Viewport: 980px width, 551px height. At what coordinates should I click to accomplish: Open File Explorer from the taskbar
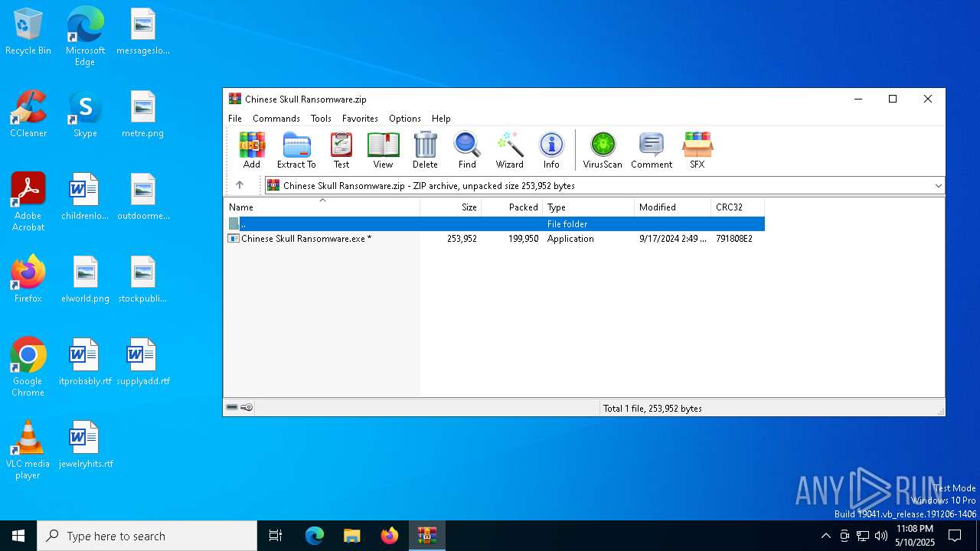(x=352, y=536)
